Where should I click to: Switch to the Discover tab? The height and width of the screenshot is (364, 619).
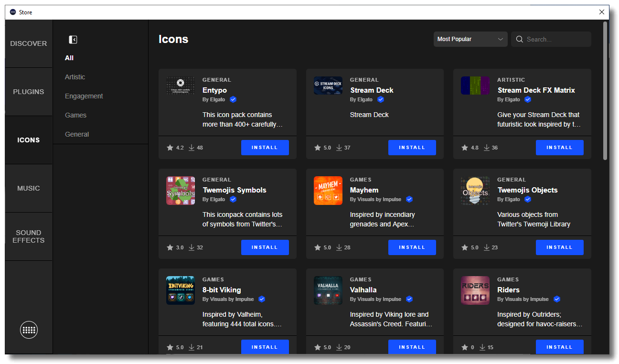pyautogui.click(x=29, y=43)
